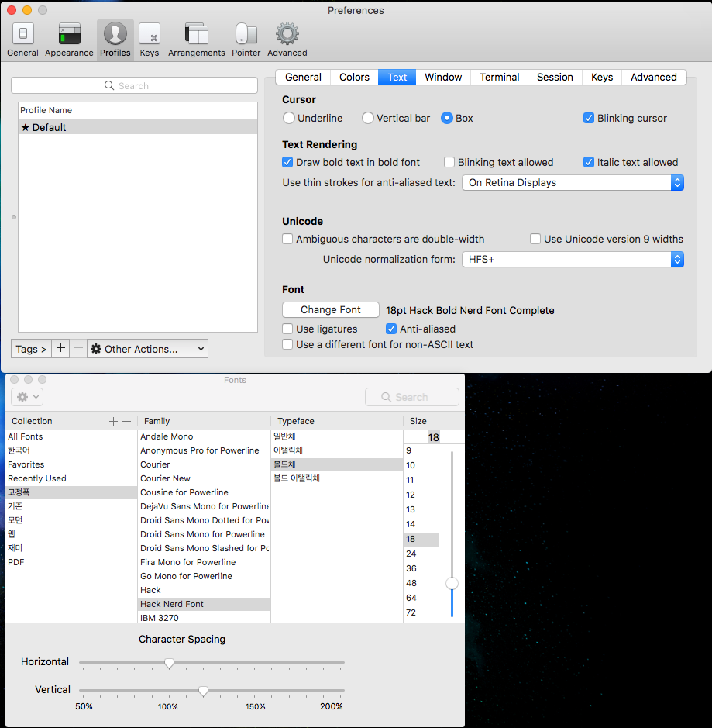712x728 pixels.
Task: Open the Appearance preferences icon
Action: [x=69, y=35]
